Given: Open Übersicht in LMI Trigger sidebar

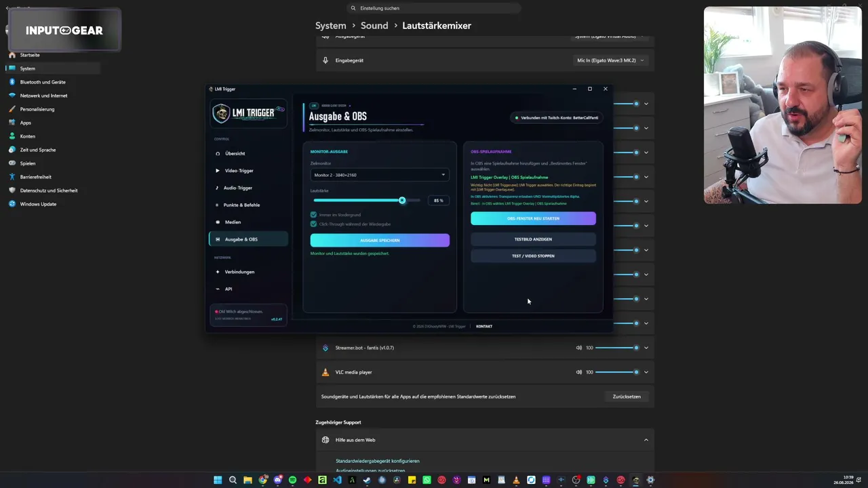Looking at the screenshot, I should coord(248,153).
